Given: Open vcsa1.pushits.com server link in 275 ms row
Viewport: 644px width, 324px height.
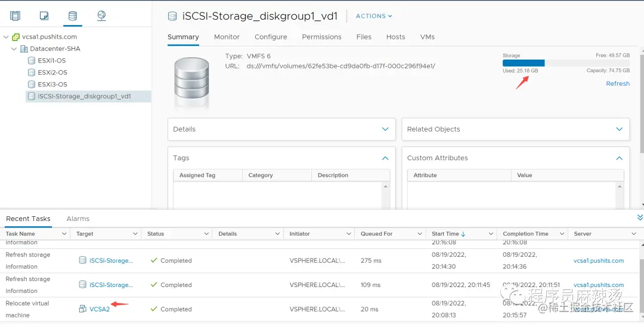Looking at the screenshot, I should pos(599,260).
